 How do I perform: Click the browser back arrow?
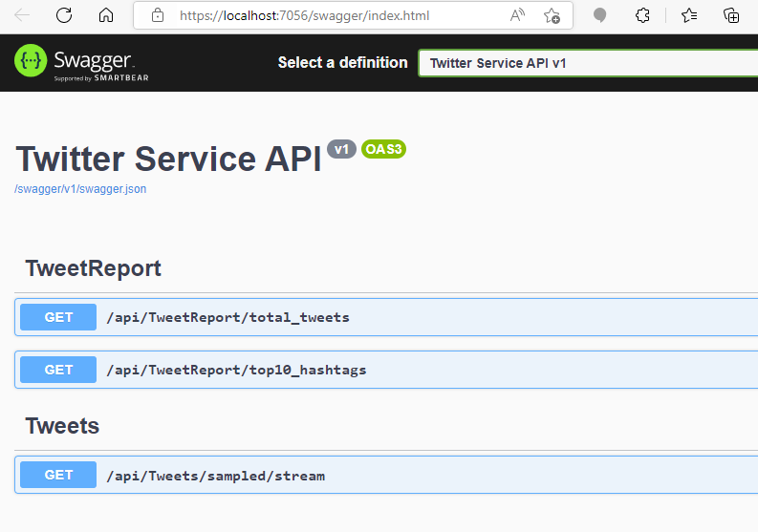22,15
